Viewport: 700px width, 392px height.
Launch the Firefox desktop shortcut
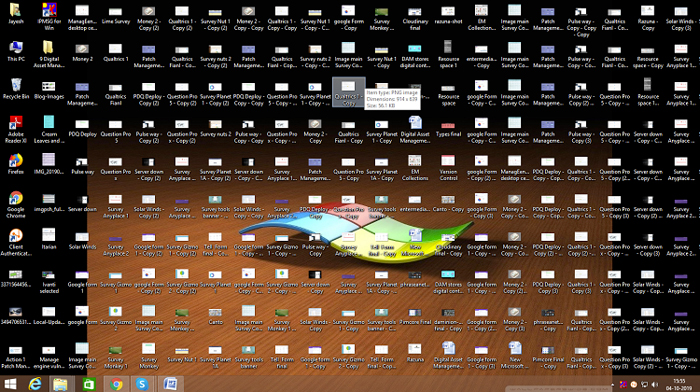pyautogui.click(x=16, y=164)
